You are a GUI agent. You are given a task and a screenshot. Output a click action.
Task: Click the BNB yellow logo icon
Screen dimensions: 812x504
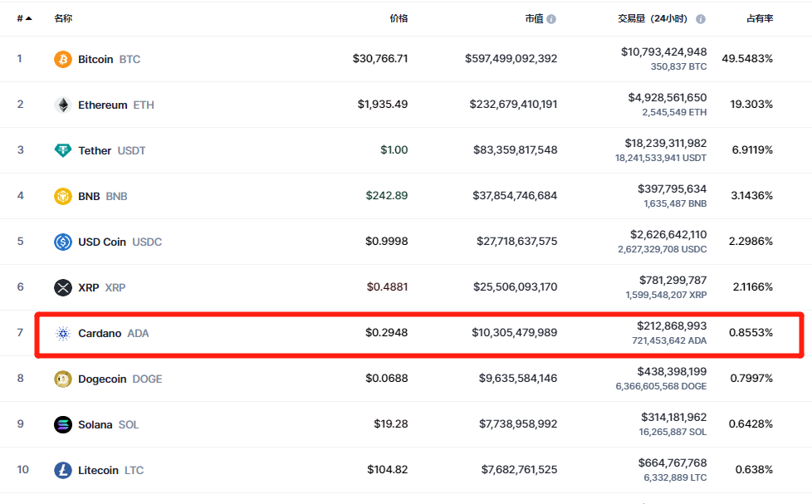pyautogui.click(x=63, y=196)
